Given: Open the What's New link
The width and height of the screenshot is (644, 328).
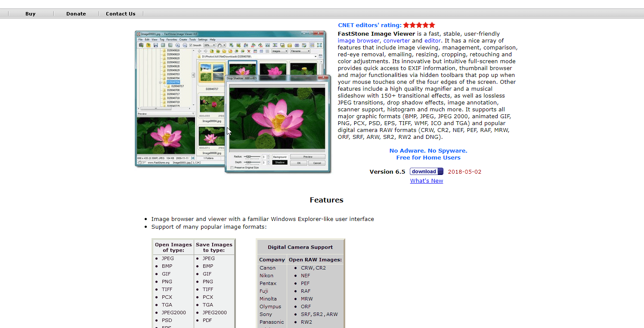Looking at the screenshot, I should (427, 181).
